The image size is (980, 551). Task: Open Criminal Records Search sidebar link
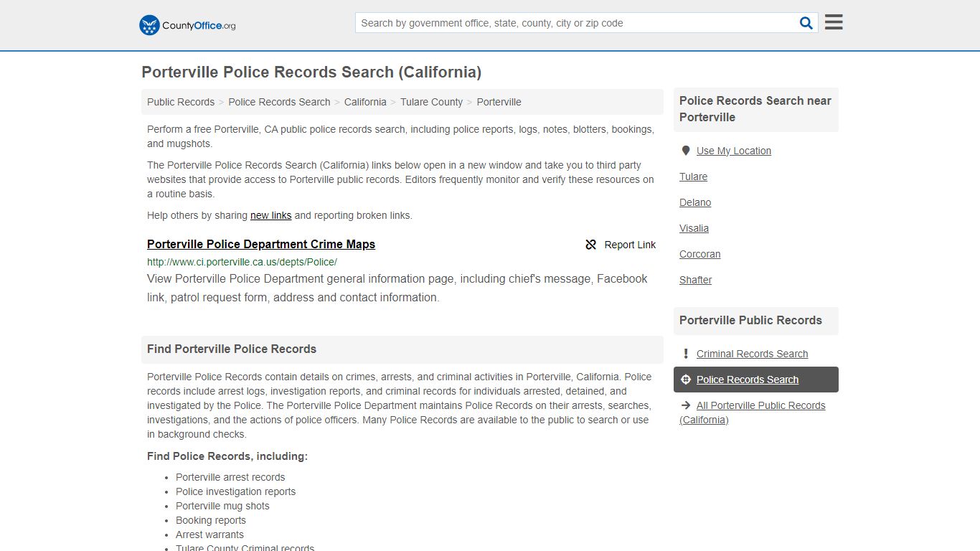[x=752, y=354]
